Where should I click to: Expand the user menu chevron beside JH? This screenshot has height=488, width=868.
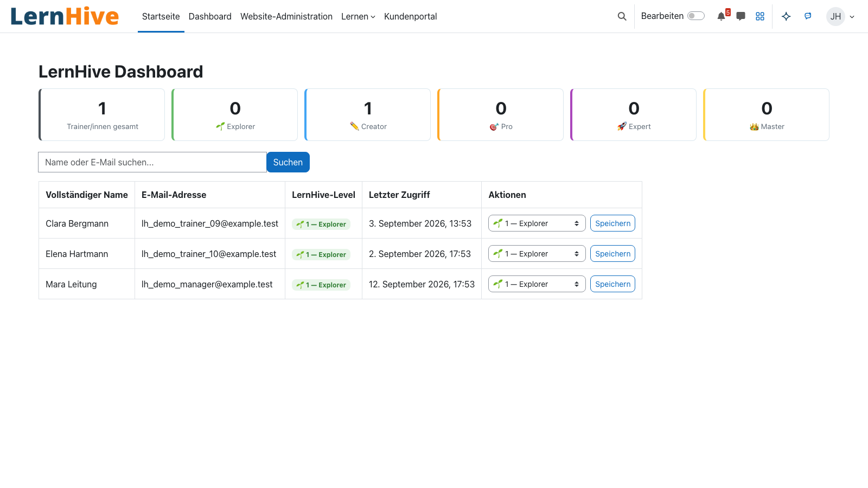point(852,17)
